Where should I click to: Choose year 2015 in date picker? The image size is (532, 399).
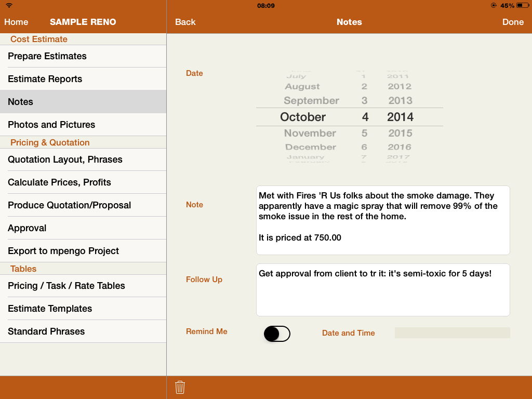point(400,133)
